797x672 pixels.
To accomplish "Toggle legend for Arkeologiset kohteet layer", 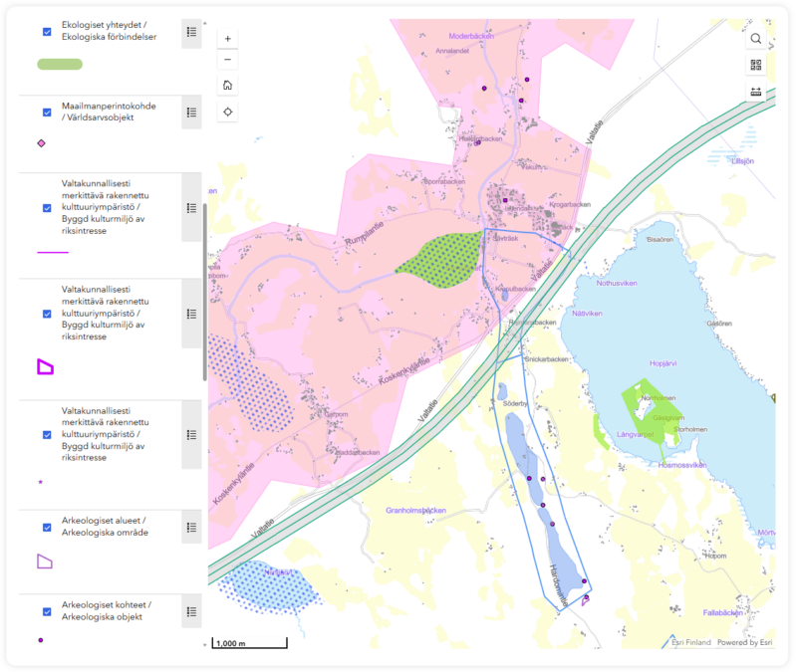I will pyautogui.click(x=191, y=611).
